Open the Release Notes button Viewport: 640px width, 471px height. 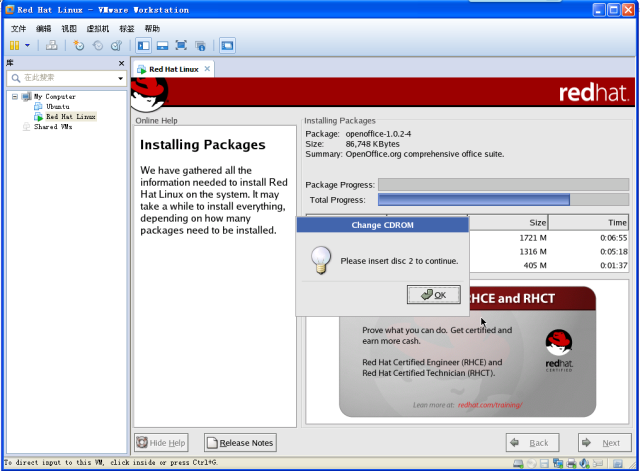point(240,443)
